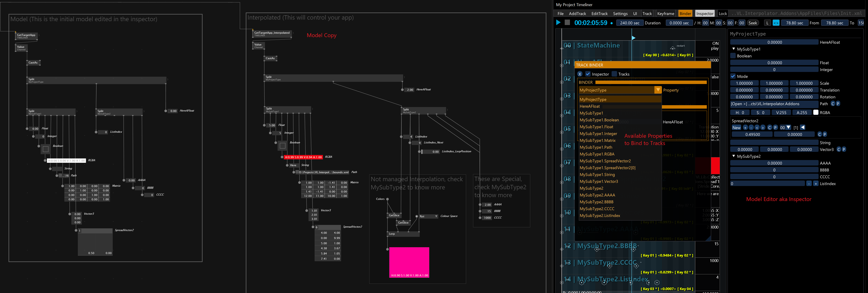
Task: Uncheck the Mode checkbox in Inspector
Action: pos(733,76)
